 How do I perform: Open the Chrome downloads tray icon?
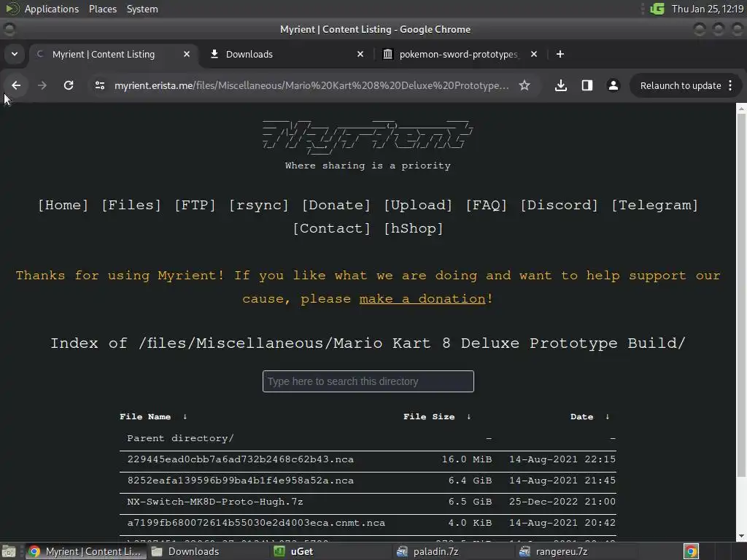click(561, 85)
